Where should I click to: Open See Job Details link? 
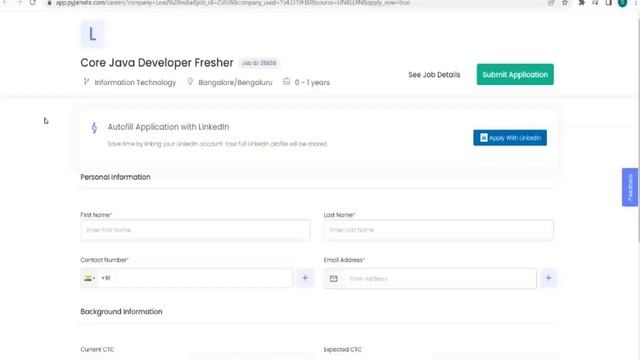click(434, 75)
